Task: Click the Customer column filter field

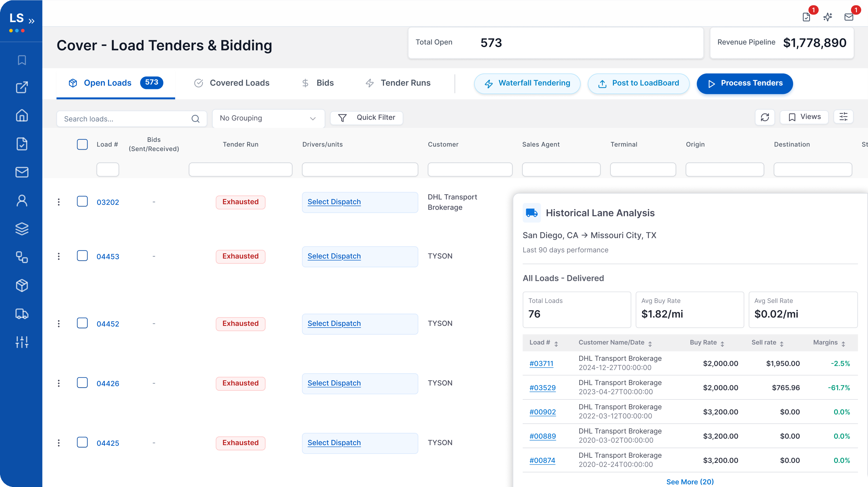Action: [x=470, y=169]
